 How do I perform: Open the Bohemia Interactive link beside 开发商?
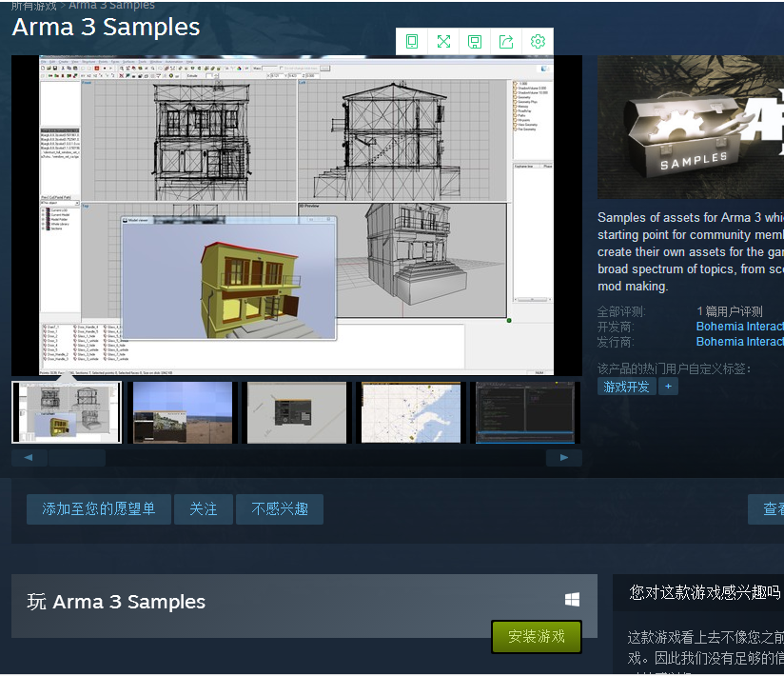[x=740, y=327]
